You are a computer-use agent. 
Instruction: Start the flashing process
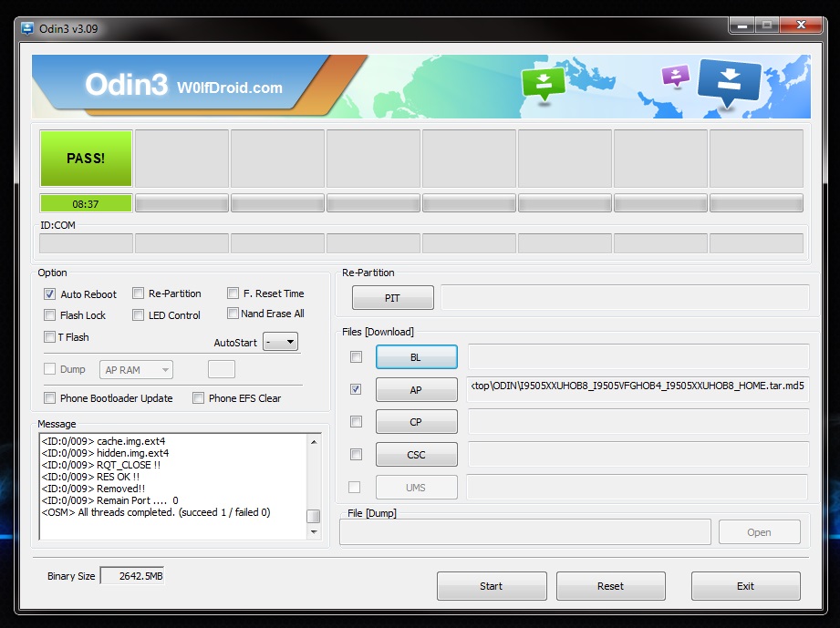492,586
